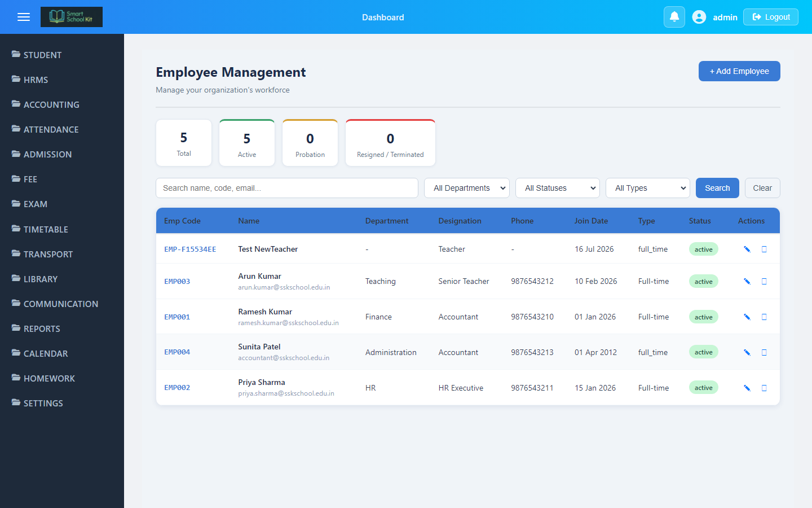Click square action icon for Arun Kumar
812x508 pixels.
pos(765,281)
